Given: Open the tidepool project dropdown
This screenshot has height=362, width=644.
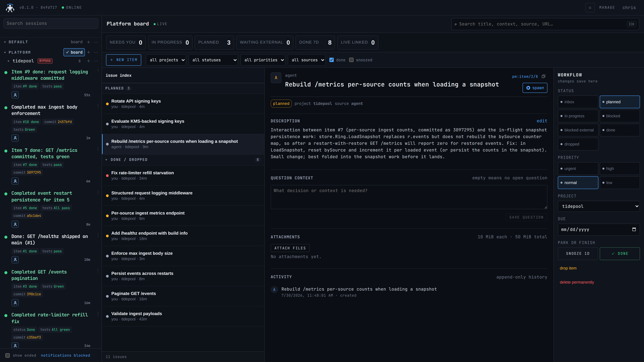Looking at the screenshot, I should (x=599, y=206).
